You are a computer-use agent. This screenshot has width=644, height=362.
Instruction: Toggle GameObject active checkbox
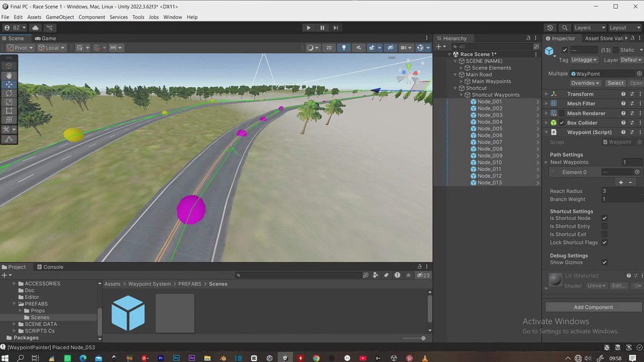point(565,50)
